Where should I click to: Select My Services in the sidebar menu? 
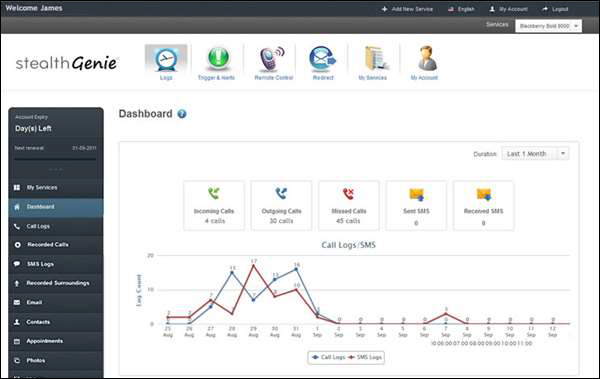pyautogui.click(x=56, y=188)
